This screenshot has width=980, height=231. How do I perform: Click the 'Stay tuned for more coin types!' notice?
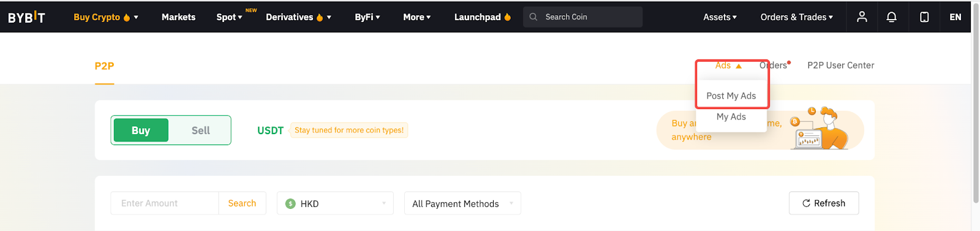(x=349, y=131)
